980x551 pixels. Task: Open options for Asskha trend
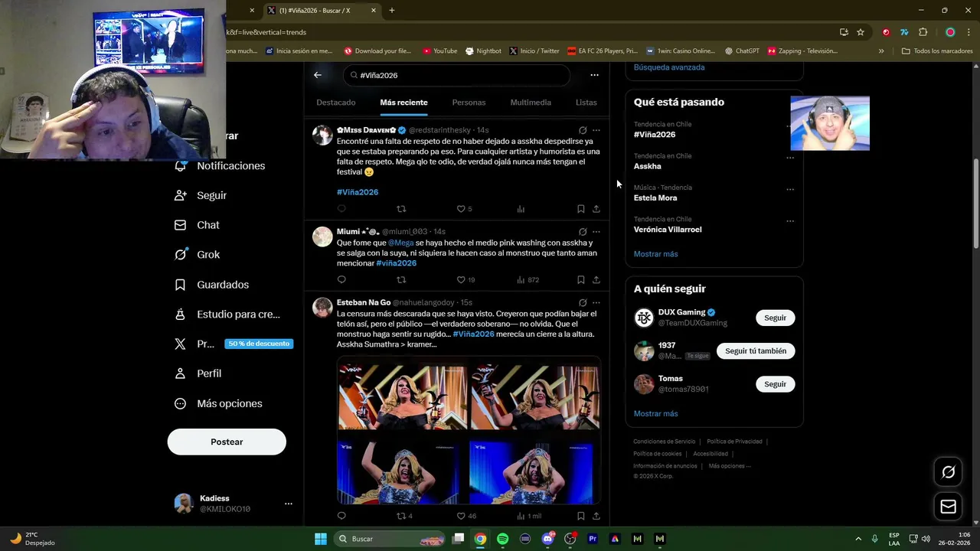coord(789,158)
